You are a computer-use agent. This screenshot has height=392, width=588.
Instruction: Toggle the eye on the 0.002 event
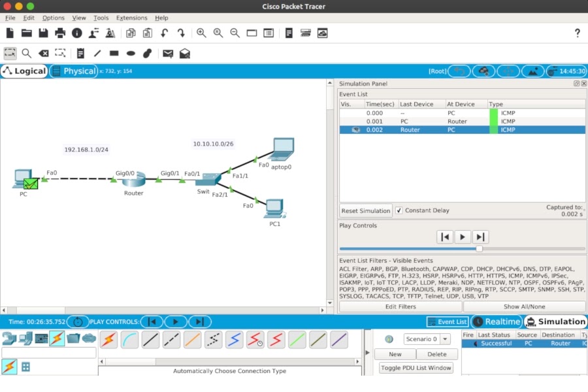coord(355,130)
